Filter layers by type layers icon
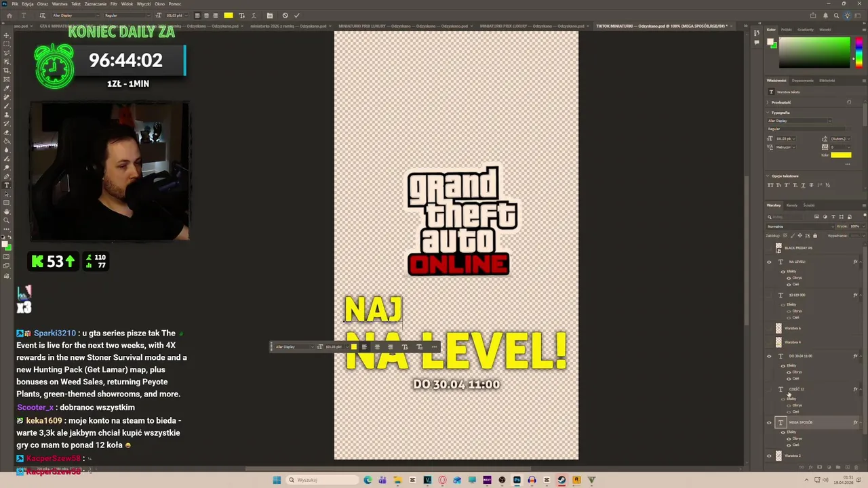 coord(833,217)
